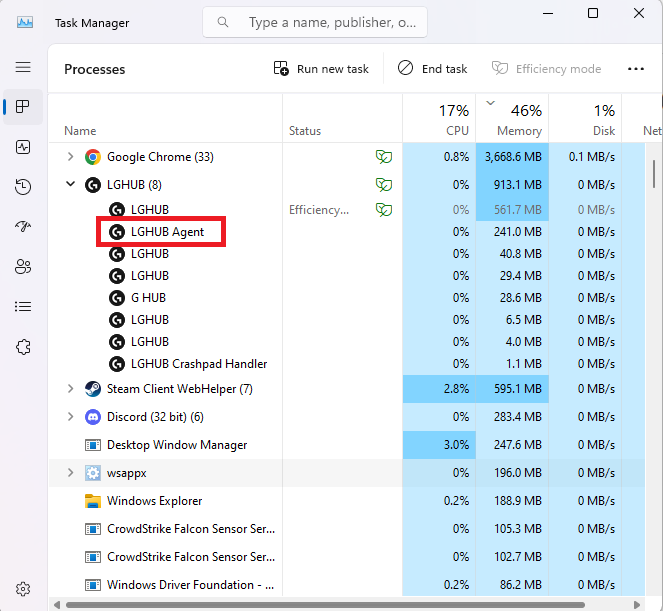Open Task Manager settings gear

(23, 589)
